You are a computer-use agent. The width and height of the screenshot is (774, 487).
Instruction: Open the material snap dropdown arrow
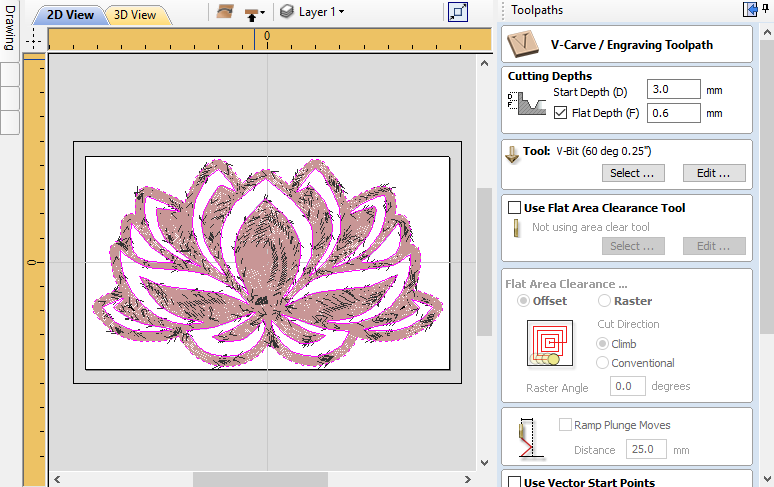263,13
